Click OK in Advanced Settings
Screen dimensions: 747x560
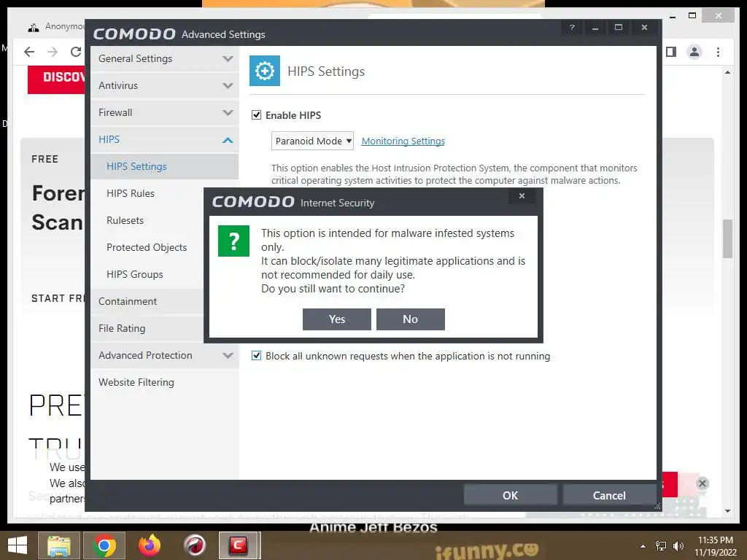coord(510,495)
